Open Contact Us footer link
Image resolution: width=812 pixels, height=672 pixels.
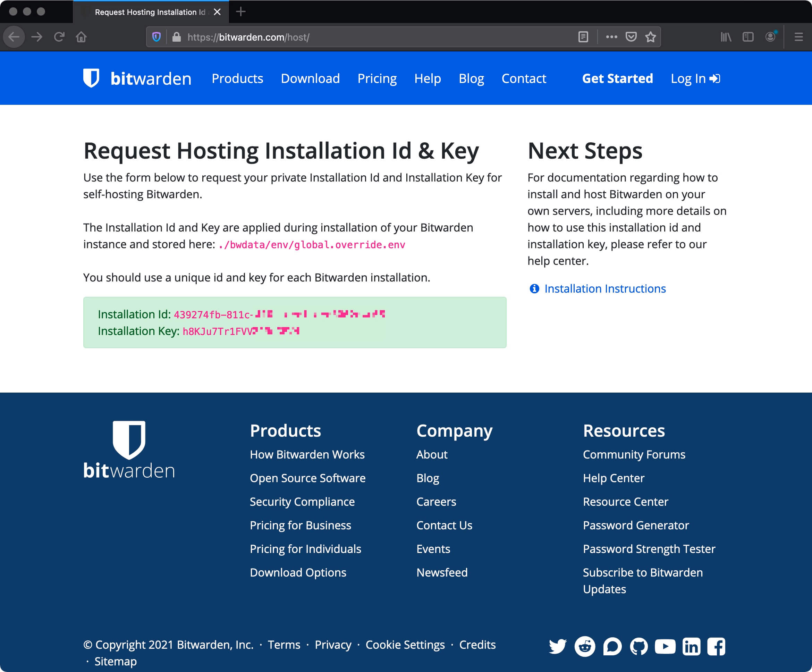tap(444, 525)
